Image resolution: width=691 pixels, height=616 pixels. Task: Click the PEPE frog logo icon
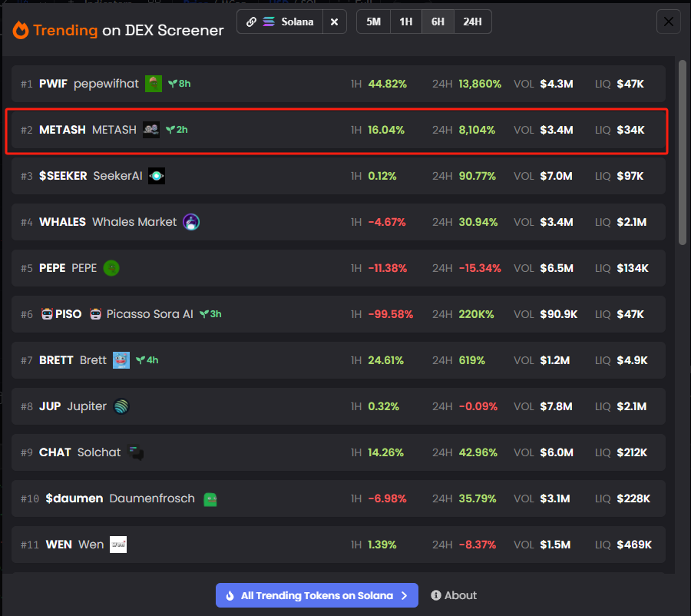click(x=111, y=268)
